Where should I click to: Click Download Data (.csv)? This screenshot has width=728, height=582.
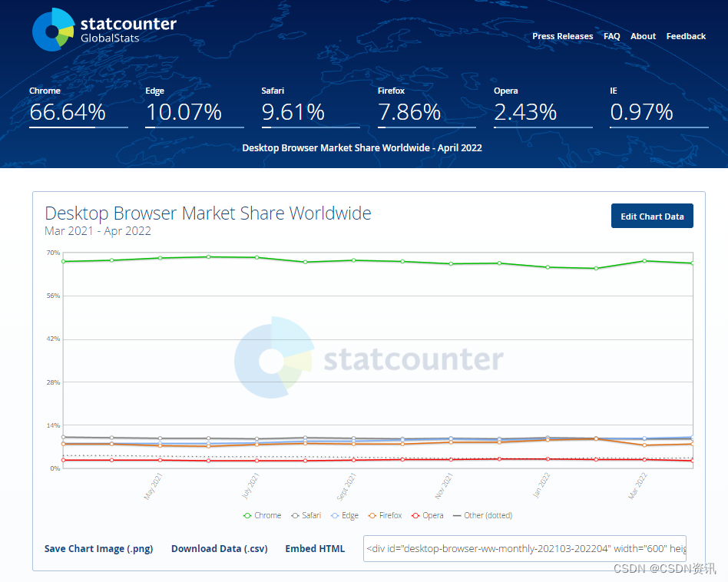pos(219,548)
